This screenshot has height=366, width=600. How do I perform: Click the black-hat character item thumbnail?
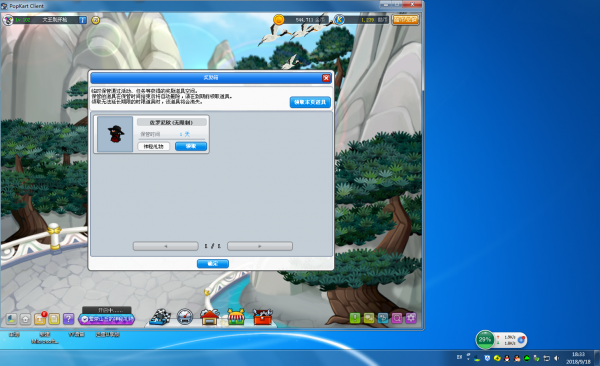115,134
